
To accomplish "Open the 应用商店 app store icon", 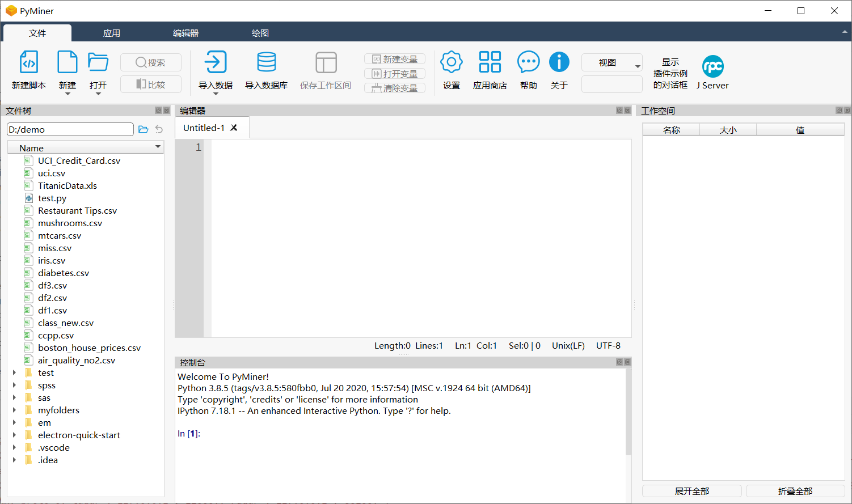I will click(490, 62).
